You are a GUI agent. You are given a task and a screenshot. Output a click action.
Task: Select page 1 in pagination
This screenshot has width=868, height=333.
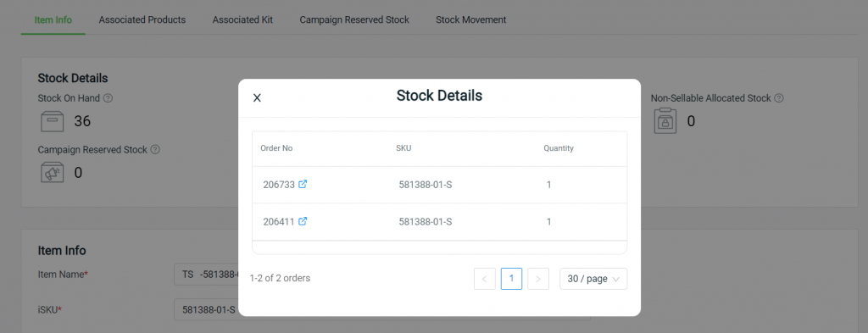click(511, 279)
